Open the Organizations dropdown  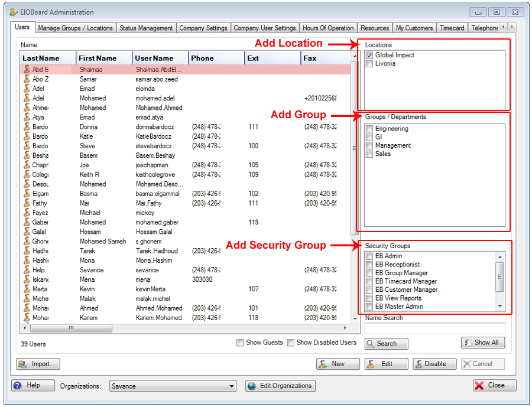tap(232, 386)
